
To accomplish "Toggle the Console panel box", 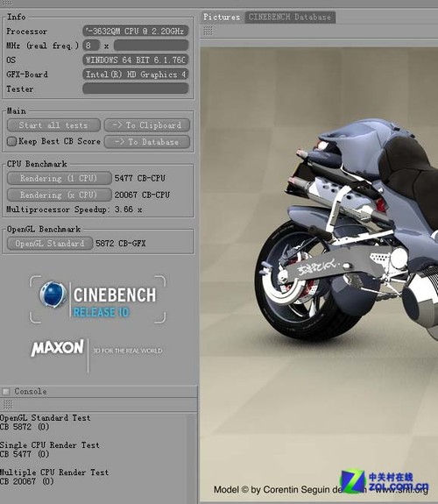I will point(6,392).
